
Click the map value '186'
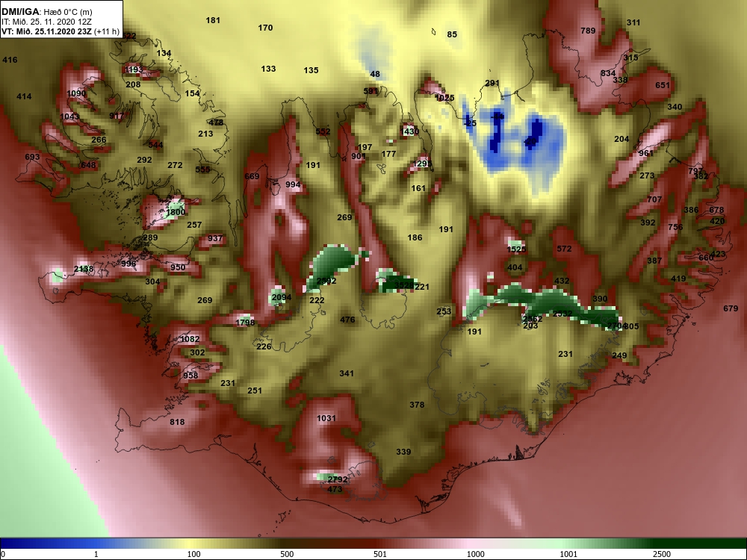(415, 237)
